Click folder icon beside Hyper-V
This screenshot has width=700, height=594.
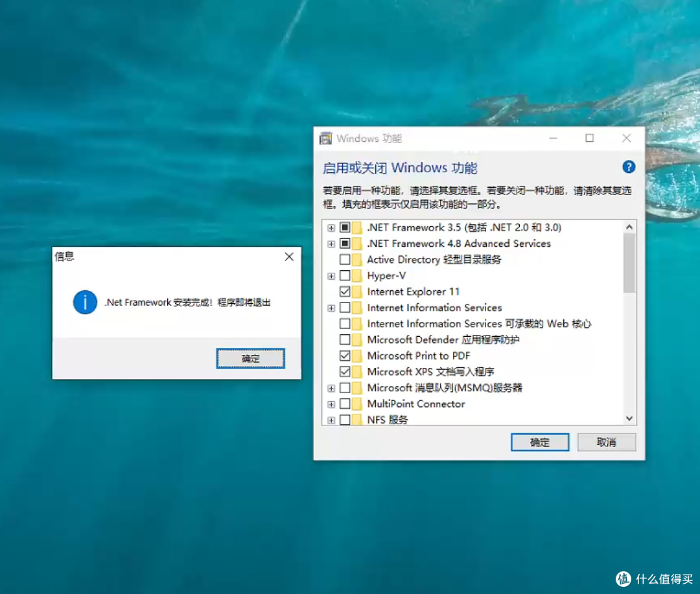pyautogui.click(x=356, y=275)
